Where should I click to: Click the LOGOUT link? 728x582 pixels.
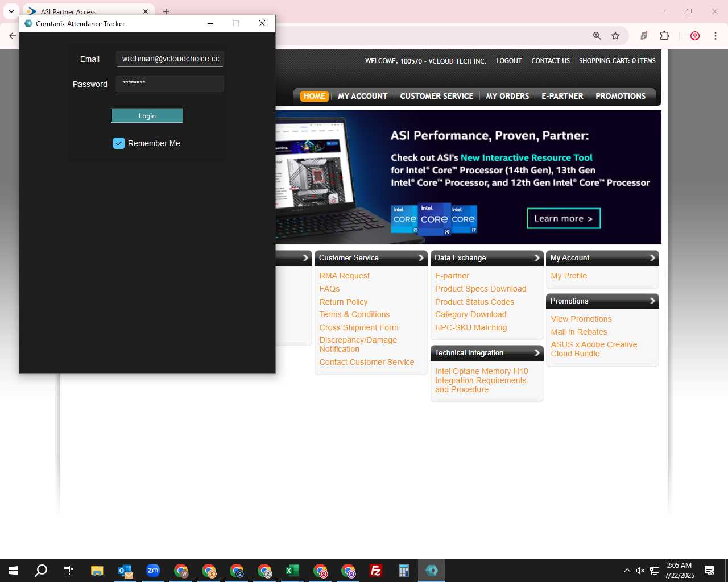[x=509, y=61]
